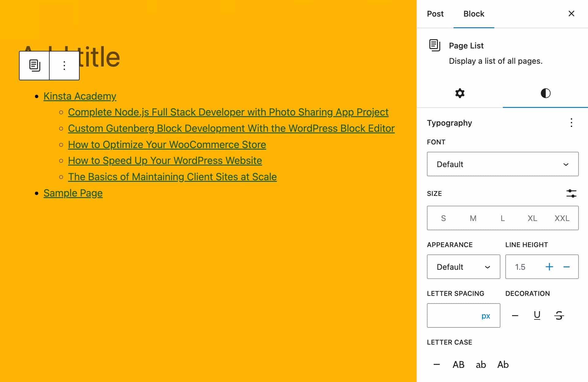Click the letter spacing input field
Image resolution: width=588 pixels, height=382 pixels.
click(452, 316)
